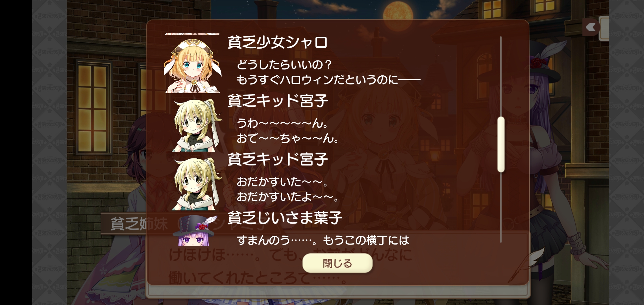Click the log scrollbar thumb
644x305 pixels.
click(x=501, y=144)
